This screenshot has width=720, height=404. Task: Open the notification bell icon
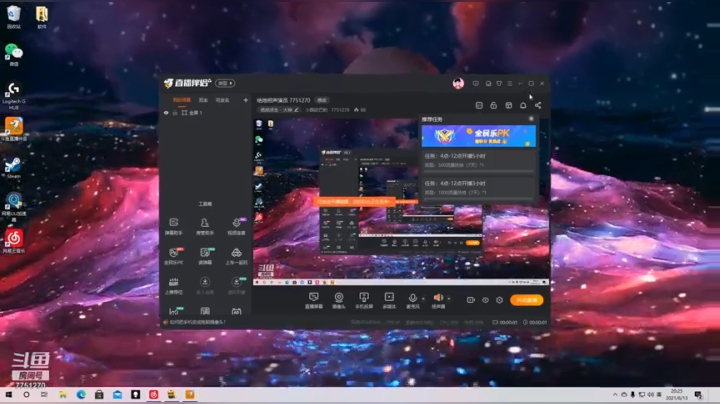523,106
